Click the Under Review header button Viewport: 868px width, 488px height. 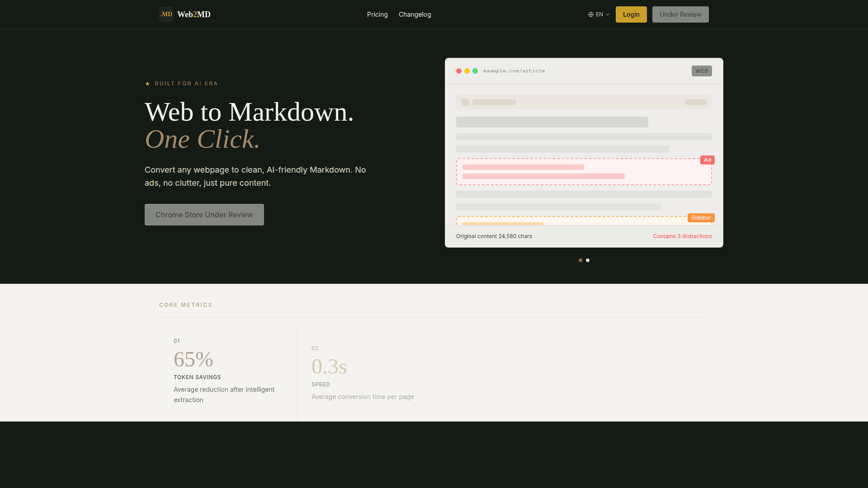click(680, 14)
